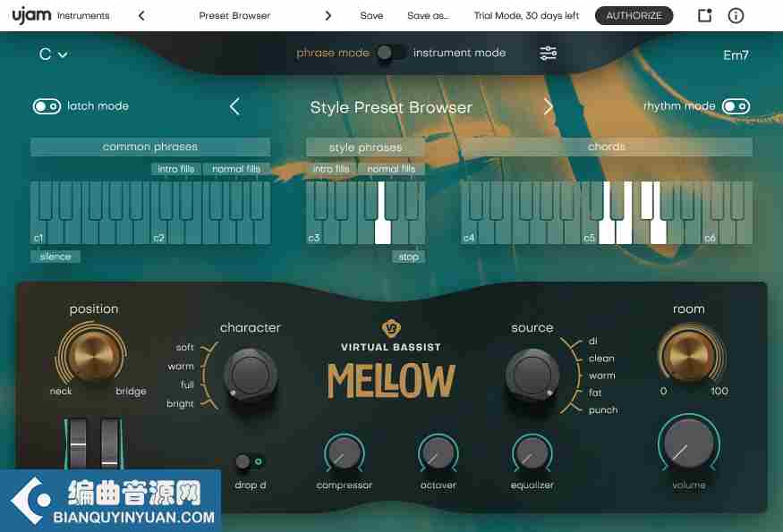
Task: Set source to warm
Action: coord(601,376)
